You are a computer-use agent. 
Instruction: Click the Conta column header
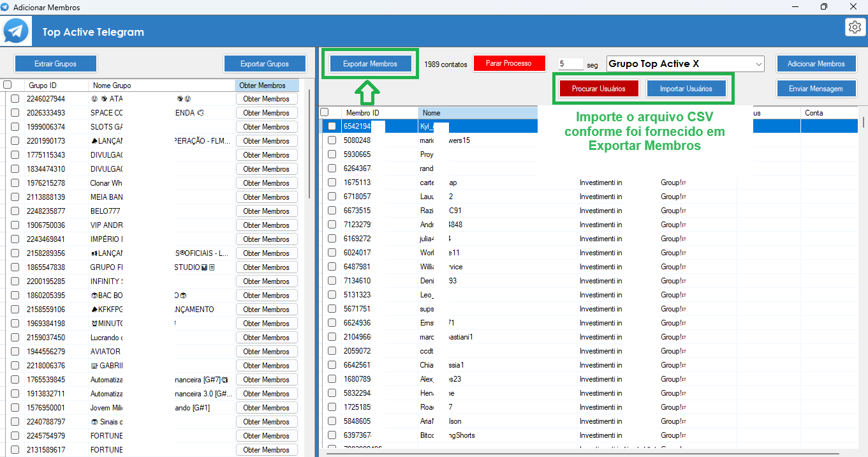coord(829,113)
